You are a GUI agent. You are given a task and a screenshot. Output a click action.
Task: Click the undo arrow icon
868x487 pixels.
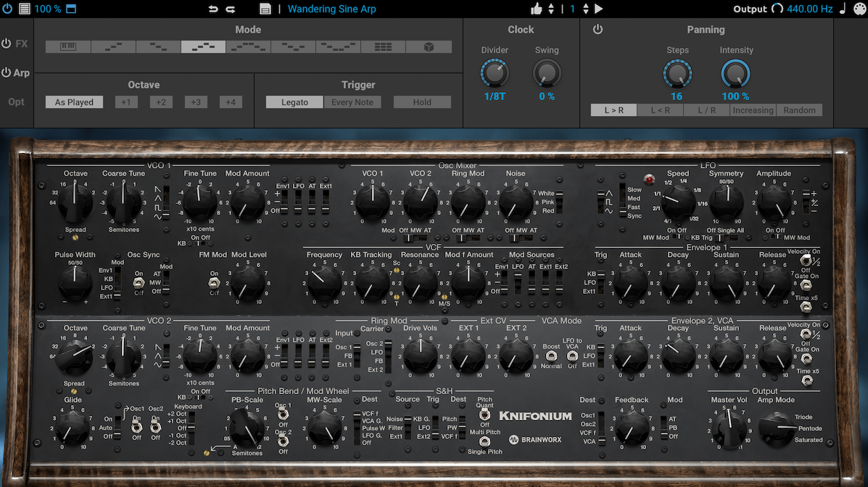[x=212, y=9]
